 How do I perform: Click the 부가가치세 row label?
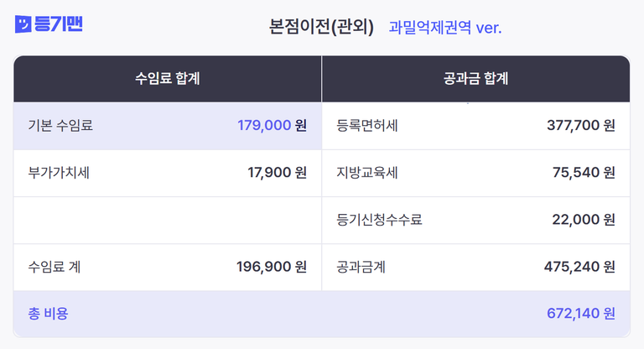point(59,173)
